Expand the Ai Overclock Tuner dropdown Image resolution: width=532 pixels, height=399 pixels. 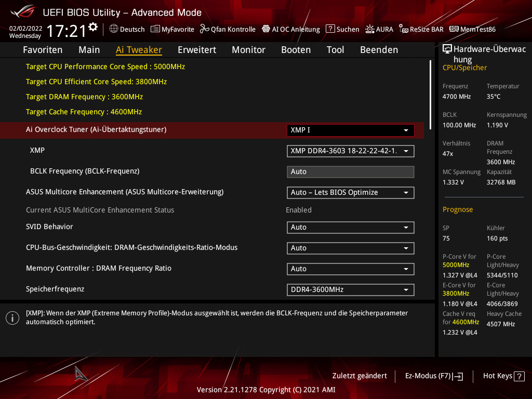click(350, 130)
